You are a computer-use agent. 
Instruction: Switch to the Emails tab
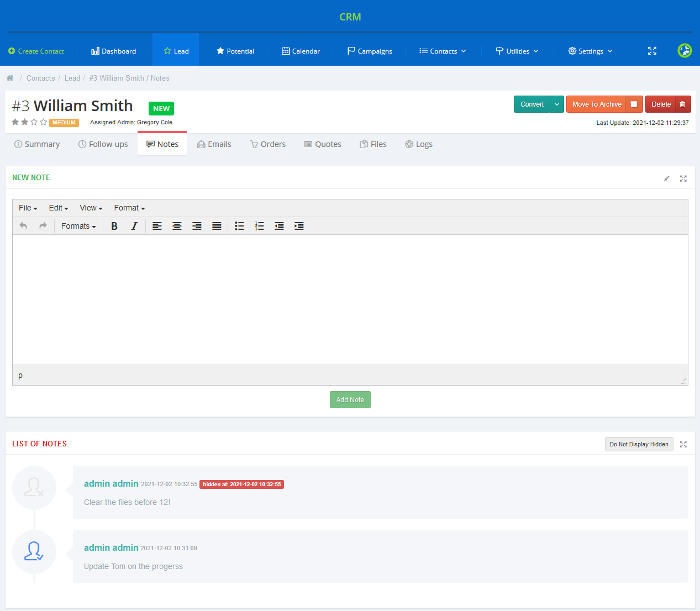point(214,144)
